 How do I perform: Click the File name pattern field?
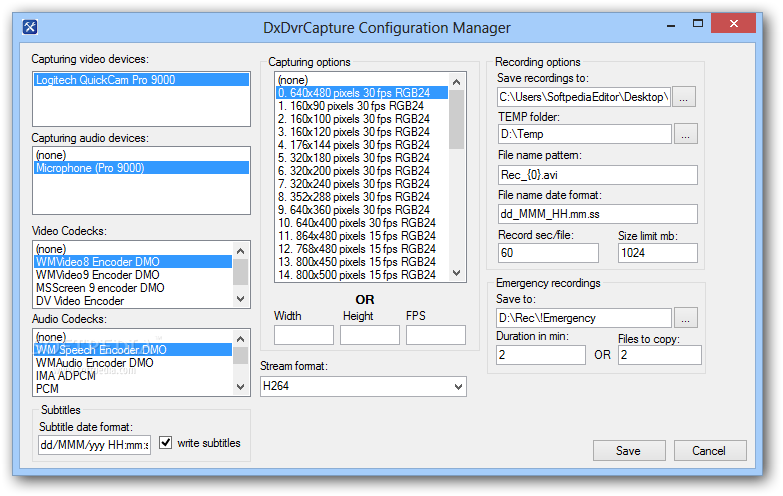click(598, 175)
